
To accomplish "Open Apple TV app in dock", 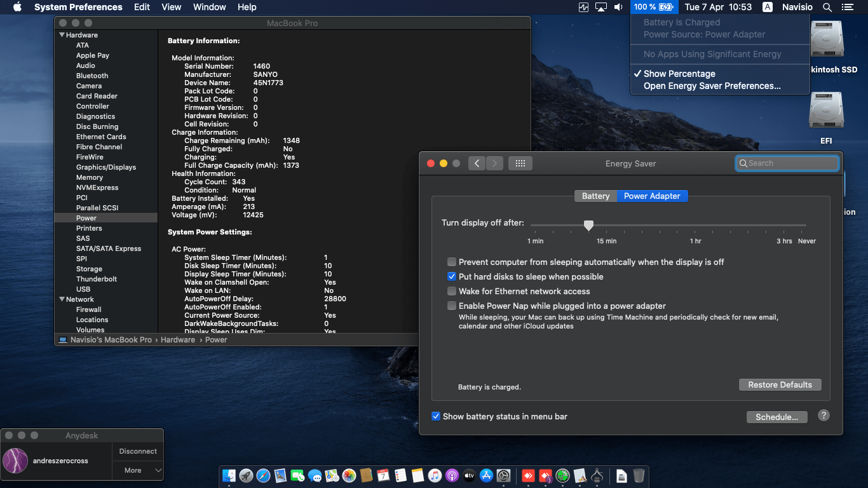I will [x=469, y=475].
